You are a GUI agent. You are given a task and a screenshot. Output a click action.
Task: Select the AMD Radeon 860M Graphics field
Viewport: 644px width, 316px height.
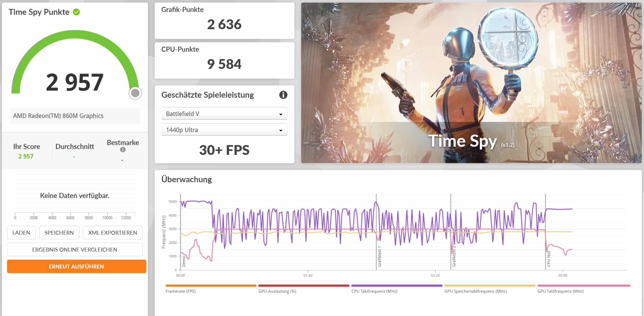[75, 116]
